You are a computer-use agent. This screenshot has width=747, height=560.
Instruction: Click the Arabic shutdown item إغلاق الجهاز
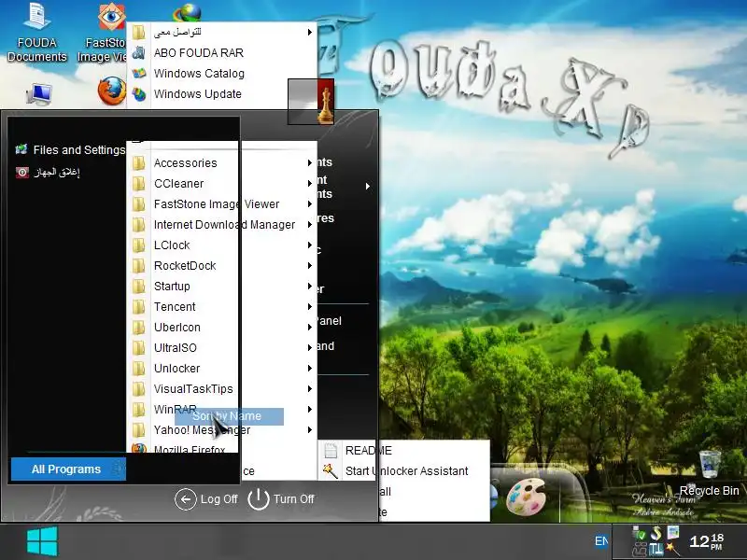pyautogui.click(x=48, y=172)
